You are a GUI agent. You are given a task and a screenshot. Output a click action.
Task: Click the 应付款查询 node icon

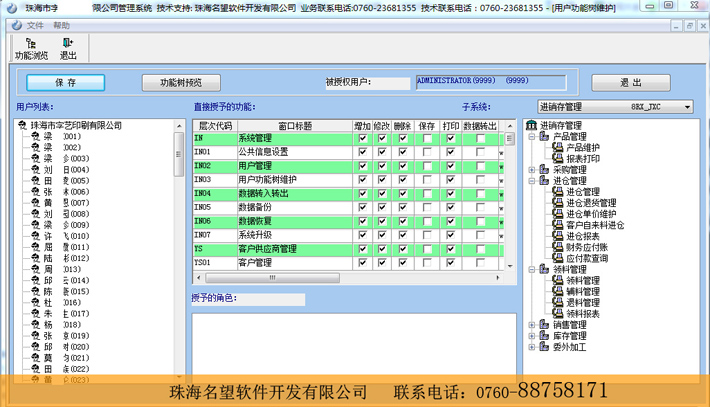(558, 258)
